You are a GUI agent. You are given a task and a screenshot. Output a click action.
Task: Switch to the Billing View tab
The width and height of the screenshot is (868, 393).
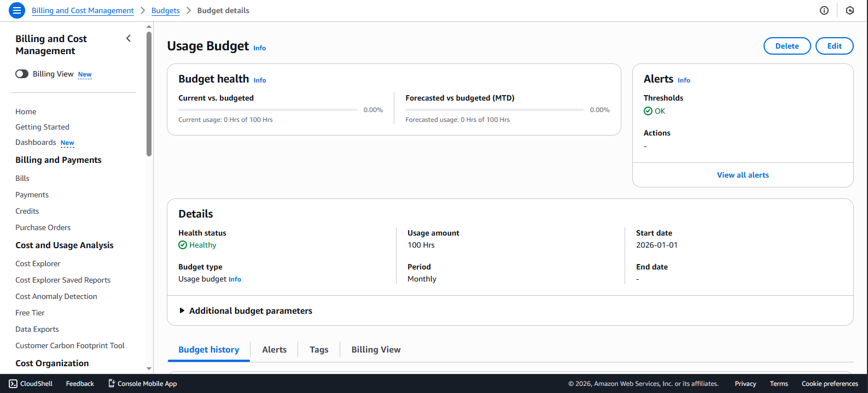[376, 350]
